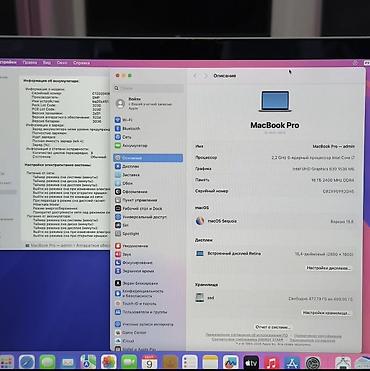Open Окно menu in menu bar
This screenshot has width=370, height=371.
point(62,63)
